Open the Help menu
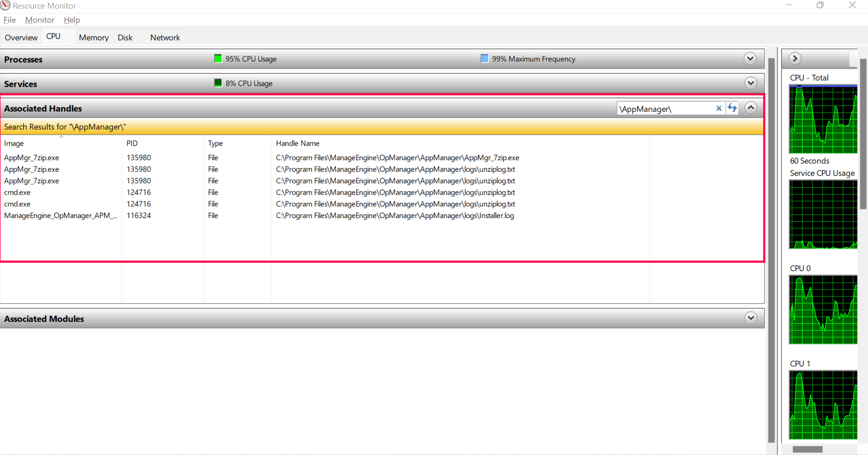868x455 pixels. point(72,20)
